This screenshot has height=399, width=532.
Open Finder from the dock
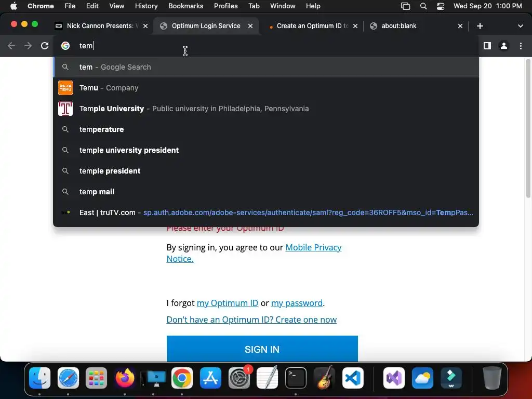[39, 378]
